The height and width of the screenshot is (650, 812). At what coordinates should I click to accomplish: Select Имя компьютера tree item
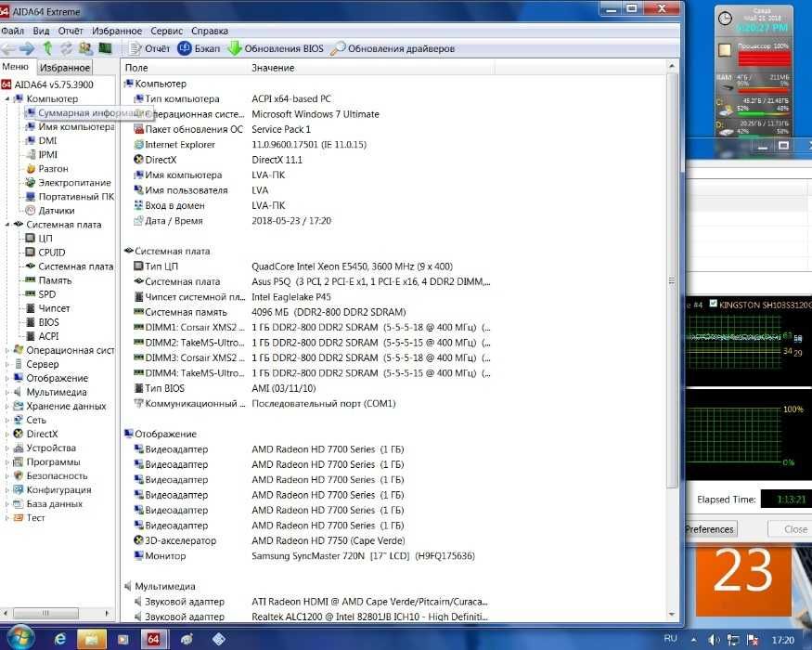pos(70,127)
